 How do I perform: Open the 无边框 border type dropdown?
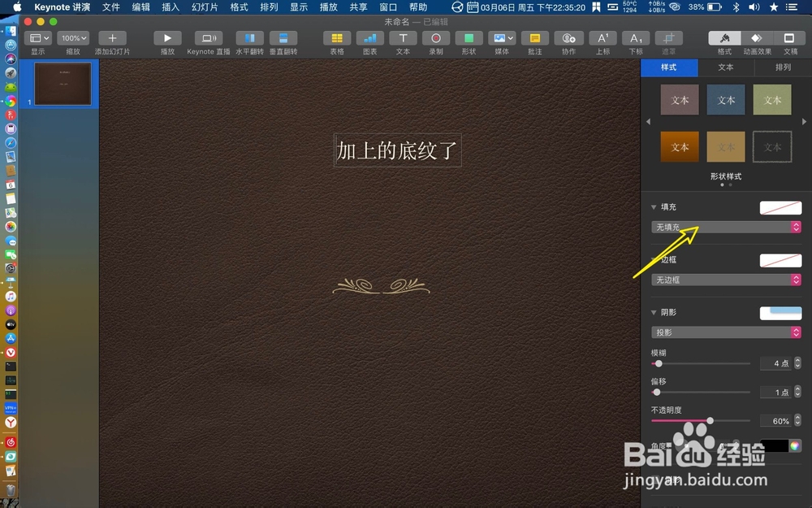(x=726, y=280)
